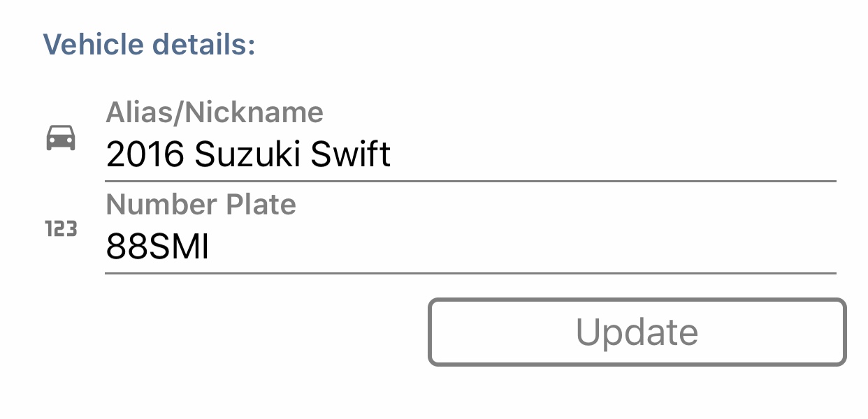Viewport: 868px width, 419px height.
Task: Click the year 2016 in the alias
Action: click(x=145, y=155)
